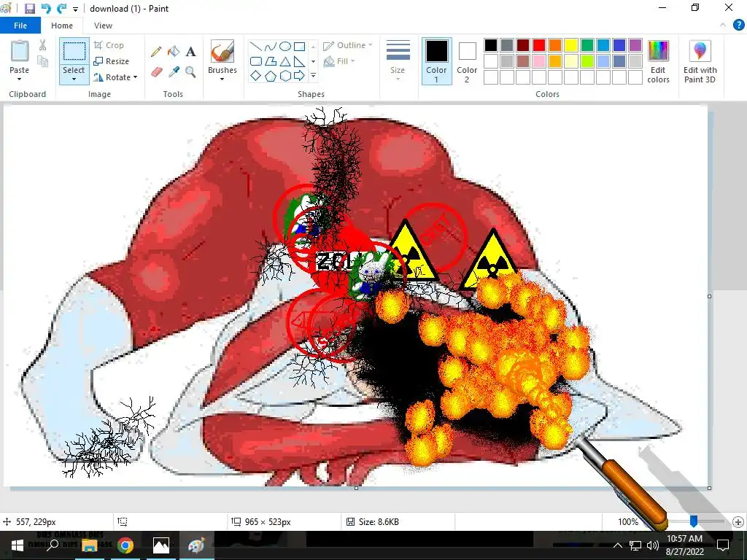Click the Resize button
Viewport: 747px width, 560px height.
pos(112,61)
